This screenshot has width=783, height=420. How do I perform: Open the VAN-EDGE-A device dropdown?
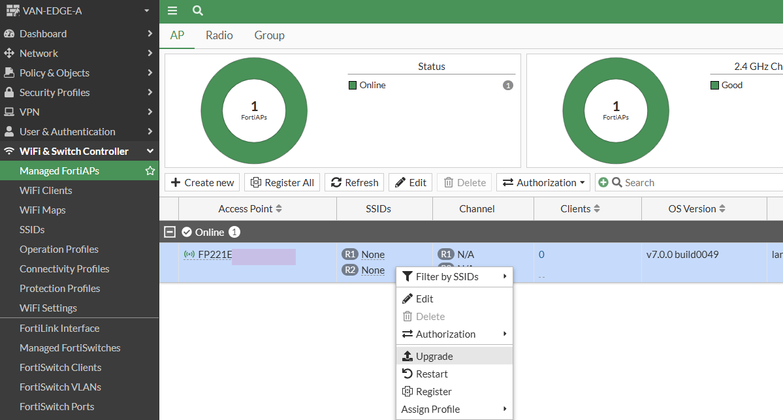[x=147, y=10]
